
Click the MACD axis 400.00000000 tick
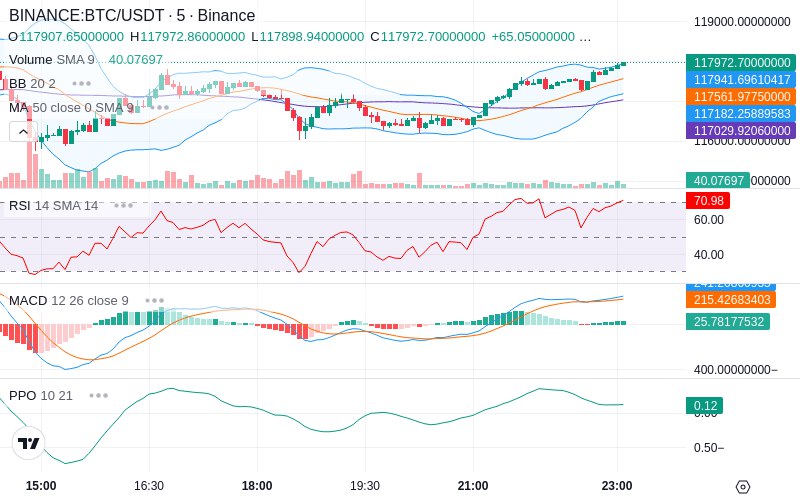[x=735, y=370]
